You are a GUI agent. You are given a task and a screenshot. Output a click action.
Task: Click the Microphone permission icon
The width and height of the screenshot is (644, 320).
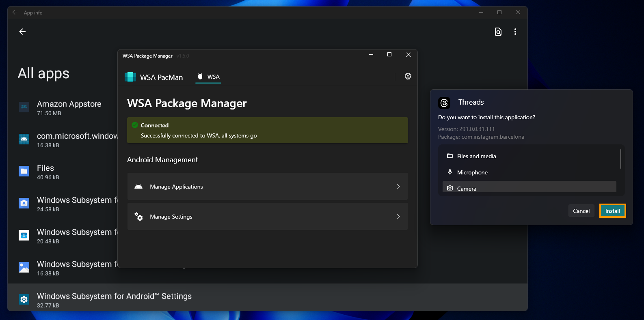click(450, 172)
